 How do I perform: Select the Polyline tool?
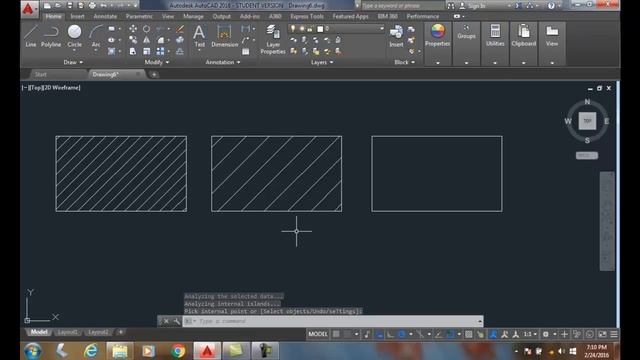[x=51, y=36]
